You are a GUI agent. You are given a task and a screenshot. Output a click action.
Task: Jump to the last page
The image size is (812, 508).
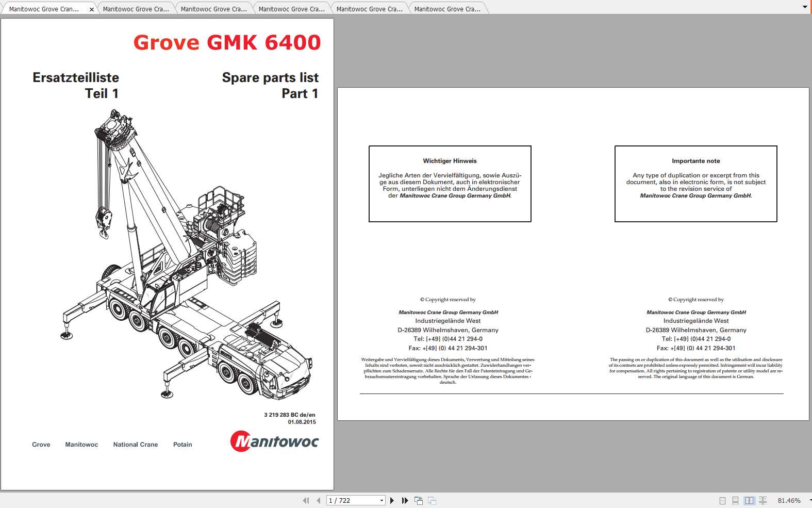pyautogui.click(x=405, y=500)
